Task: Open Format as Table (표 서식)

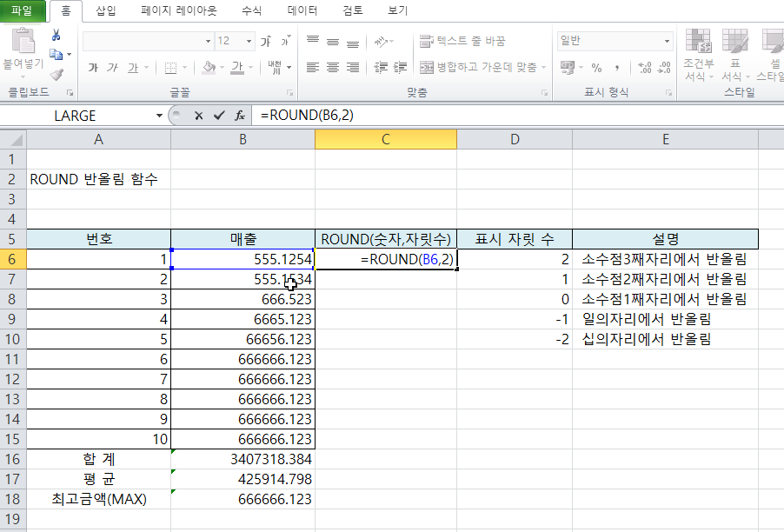Action: point(735,55)
